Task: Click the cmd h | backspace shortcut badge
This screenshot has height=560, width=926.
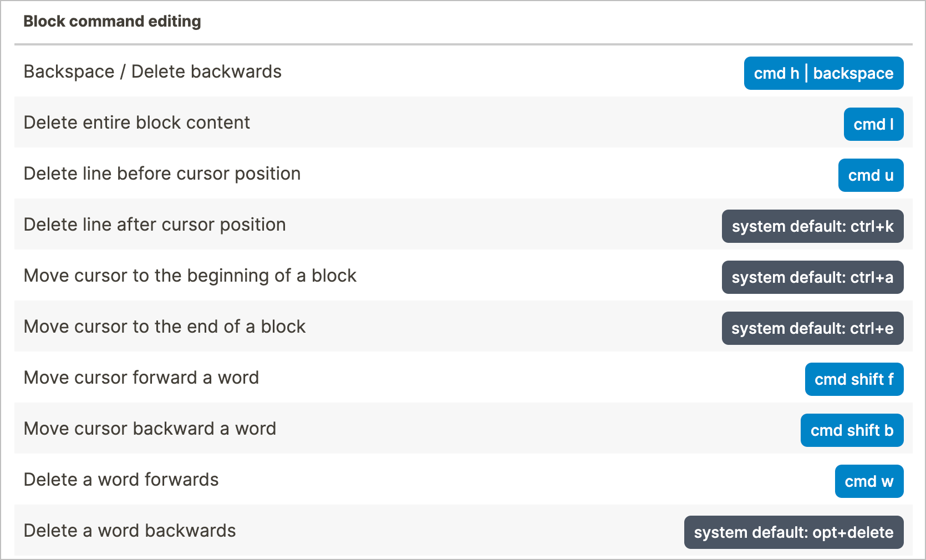Action: coord(823,73)
